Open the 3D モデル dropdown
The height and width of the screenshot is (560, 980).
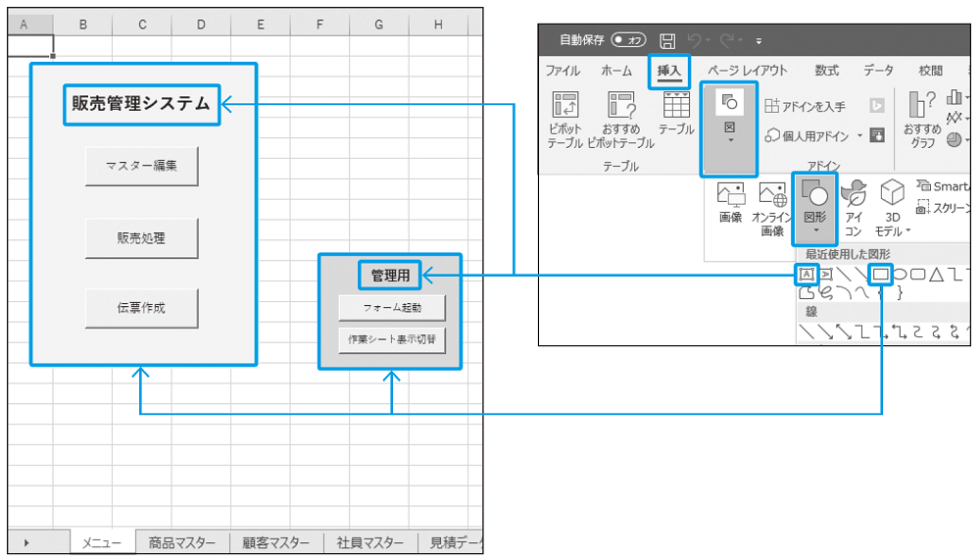click(x=892, y=208)
